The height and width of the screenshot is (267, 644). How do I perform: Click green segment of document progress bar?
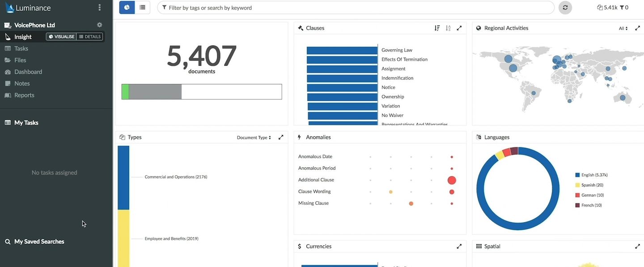click(x=125, y=91)
